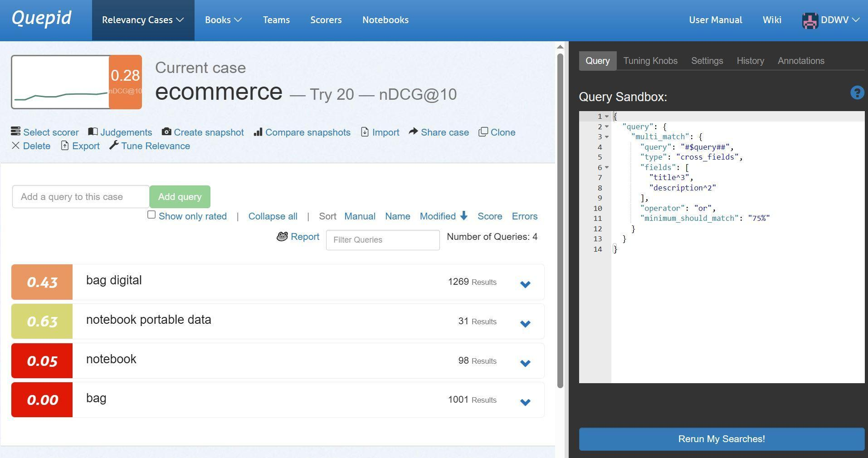Click the Select scorer icon
The image size is (868, 458).
click(x=16, y=132)
